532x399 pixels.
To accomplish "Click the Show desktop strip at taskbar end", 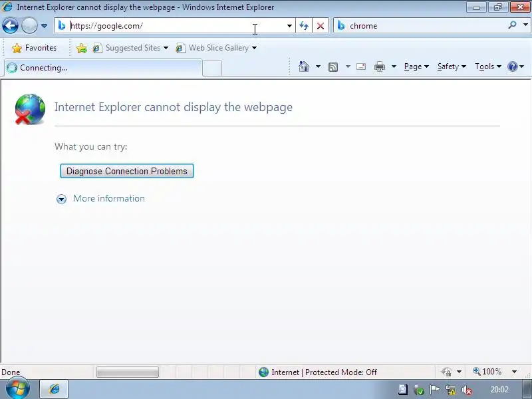I will (527, 390).
